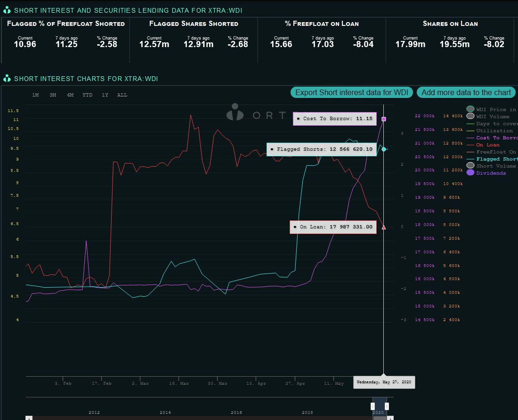The image size is (518, 420).
Task: Select the 3M time range
Action: pyautogui.click(x=53, y=95)
